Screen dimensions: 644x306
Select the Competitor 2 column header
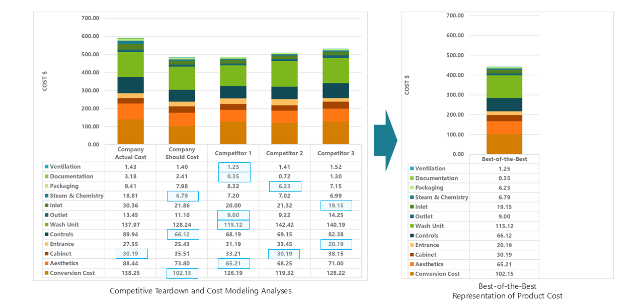pyautogui.click(x=285, y=153)
